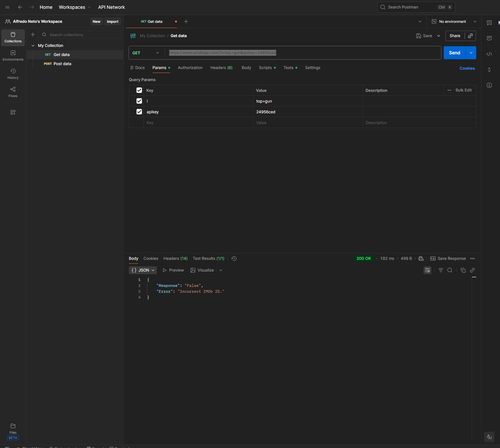Open the JSON response format dropdown
The width and height of the screenshot is (500, 448).
(143, 270)
